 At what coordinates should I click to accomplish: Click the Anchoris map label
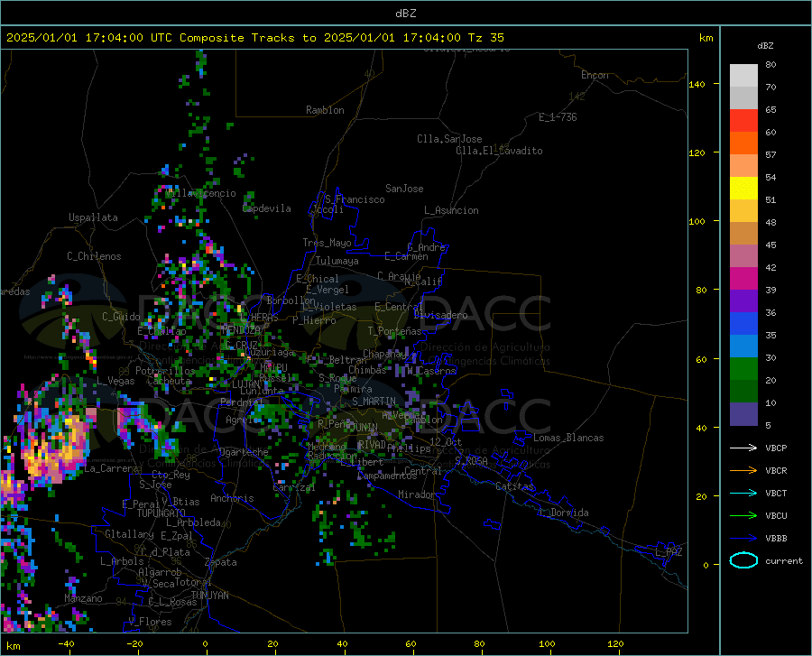pos(232,498)
